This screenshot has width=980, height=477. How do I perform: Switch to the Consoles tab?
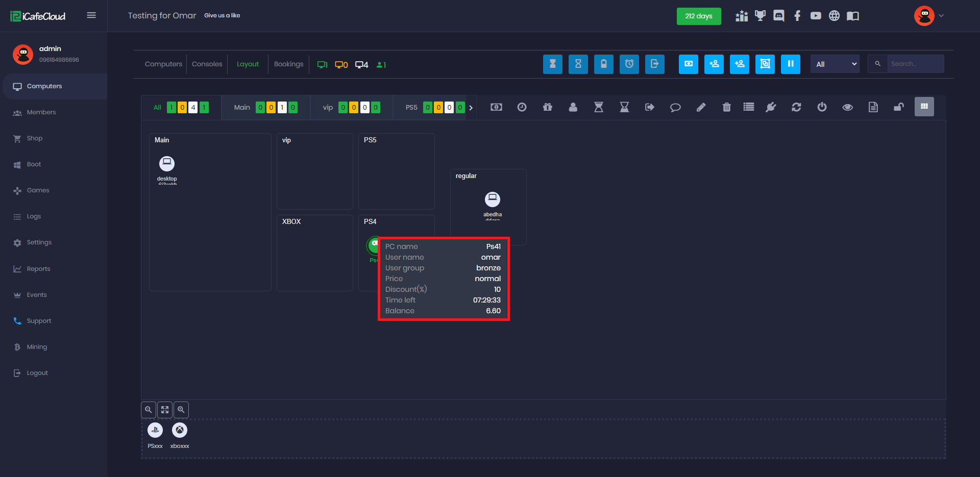click(207, 64)
